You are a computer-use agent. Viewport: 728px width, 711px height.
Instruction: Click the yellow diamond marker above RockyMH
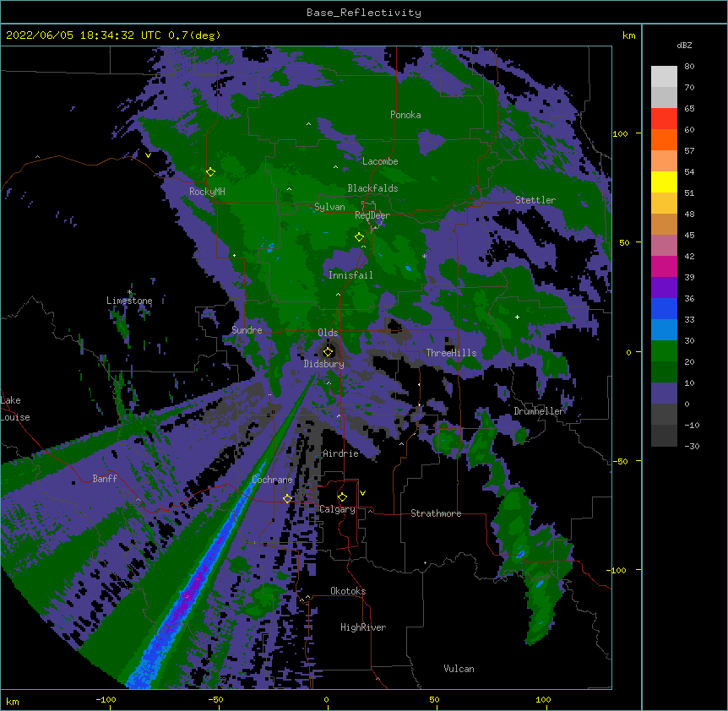click(210, 172)
